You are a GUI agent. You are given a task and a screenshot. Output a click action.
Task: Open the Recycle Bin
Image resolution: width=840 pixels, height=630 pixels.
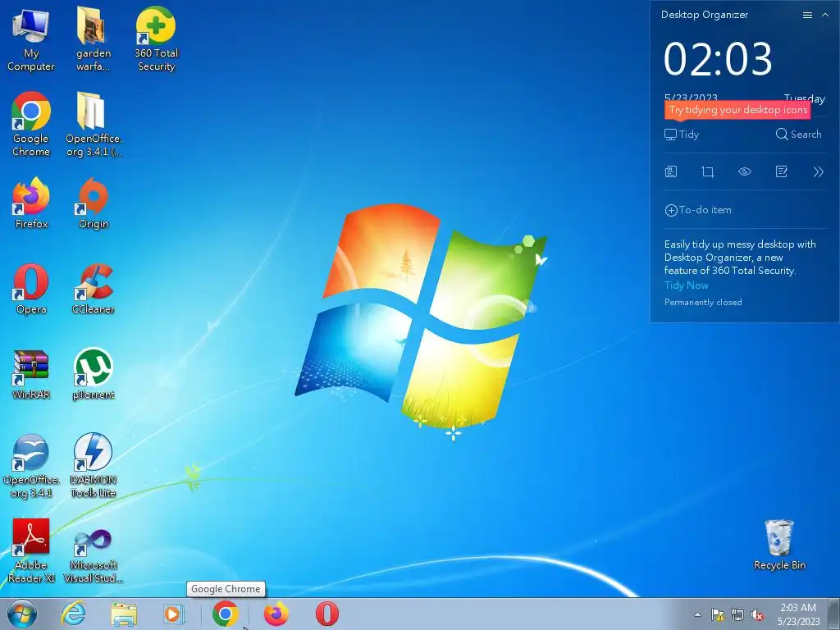coord(779,546)
